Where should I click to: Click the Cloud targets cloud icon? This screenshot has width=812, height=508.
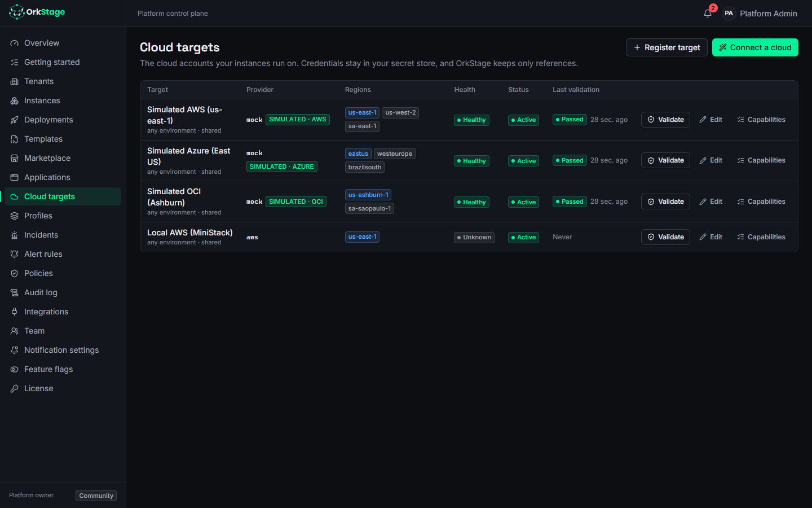[x=15, y=196]
